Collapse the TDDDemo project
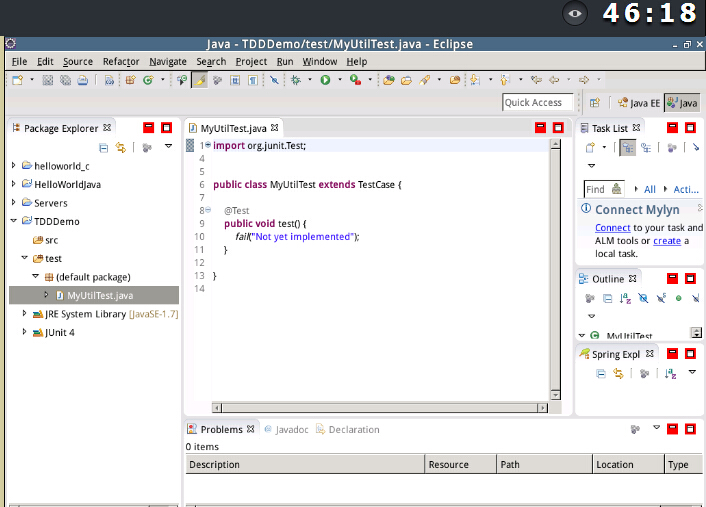 pyautogui.click(x=14, y=221)
